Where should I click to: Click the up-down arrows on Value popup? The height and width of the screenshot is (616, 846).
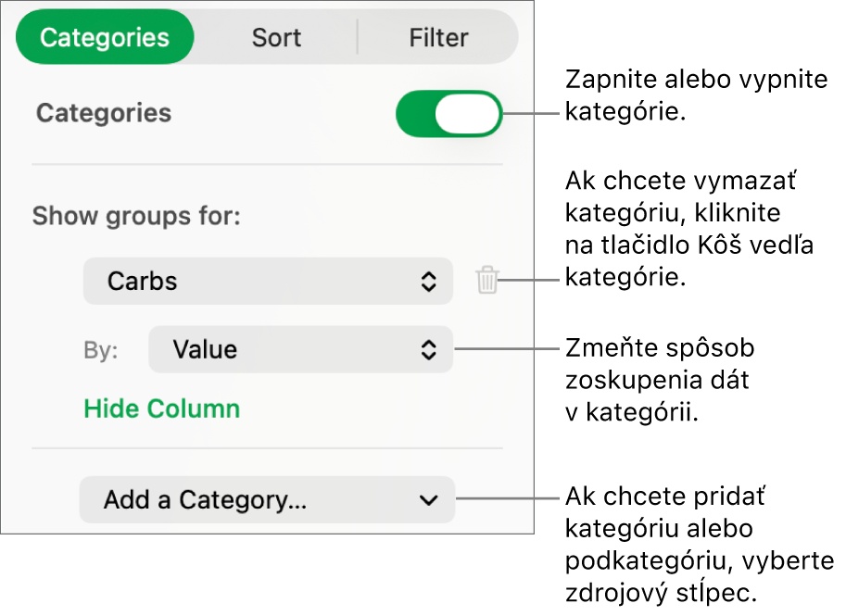(x=428, y=349)
